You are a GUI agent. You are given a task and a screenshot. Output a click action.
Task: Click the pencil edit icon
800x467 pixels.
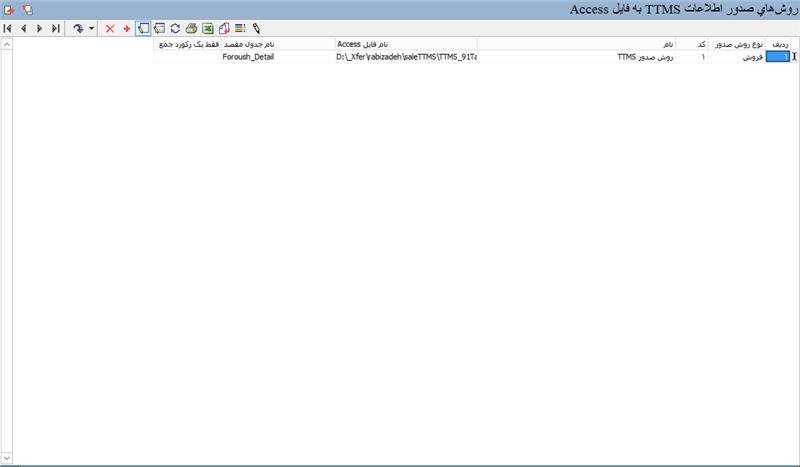pyautogui.click(x=256, y=29)
